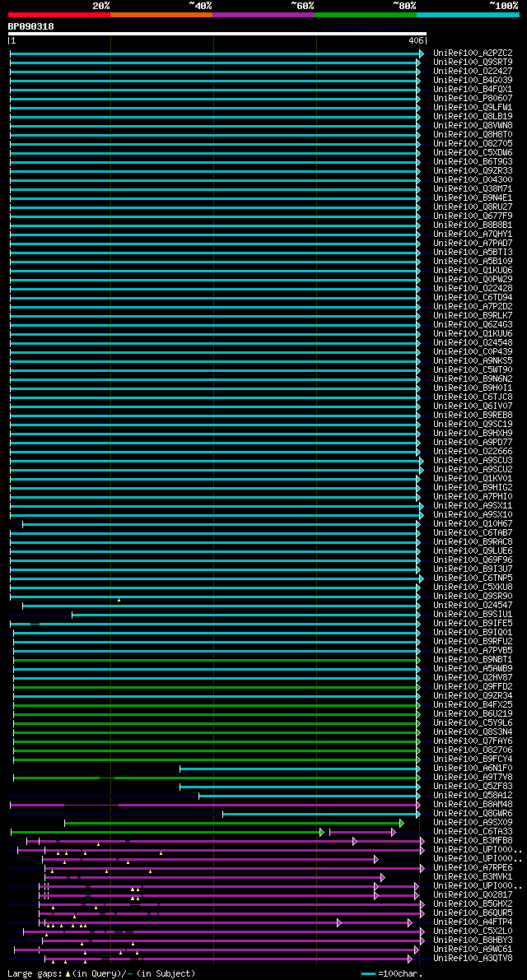This screenshot has width=527, height=980.
Task: Select the UniRef100_A5BTI3 label
Action: point(473,253)
